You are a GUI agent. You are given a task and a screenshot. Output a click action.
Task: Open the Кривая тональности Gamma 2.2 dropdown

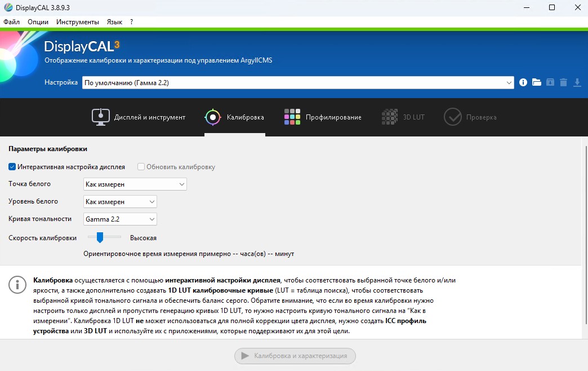click(120, 219)
